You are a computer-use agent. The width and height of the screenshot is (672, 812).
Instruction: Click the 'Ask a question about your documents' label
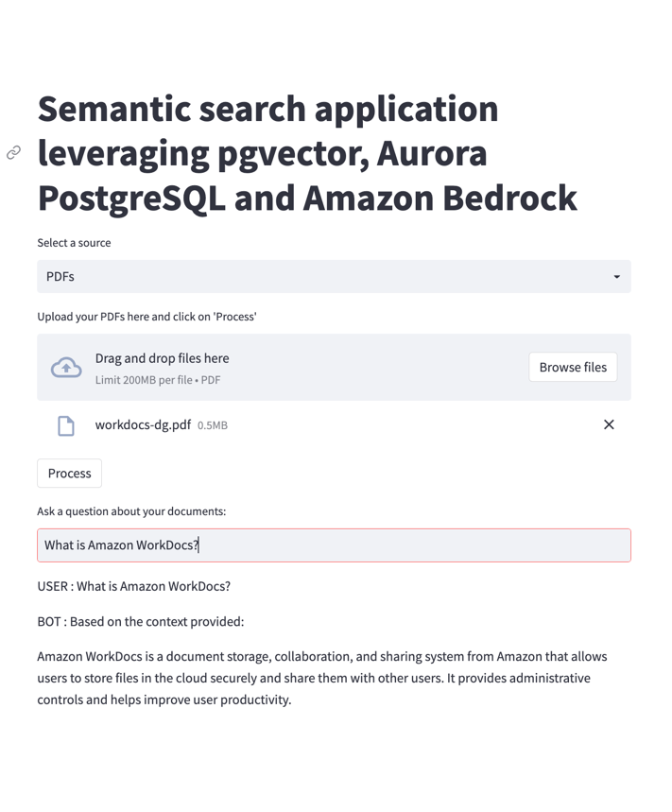click(131, 511)
